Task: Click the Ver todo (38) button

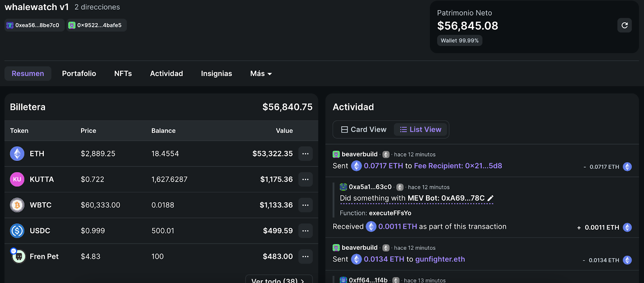Action: click(279, 280)
